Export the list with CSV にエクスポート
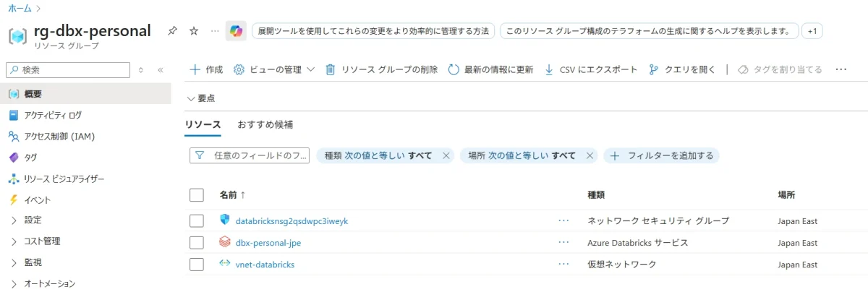This screenshot has height=292, width=868. tap(591, 69)
